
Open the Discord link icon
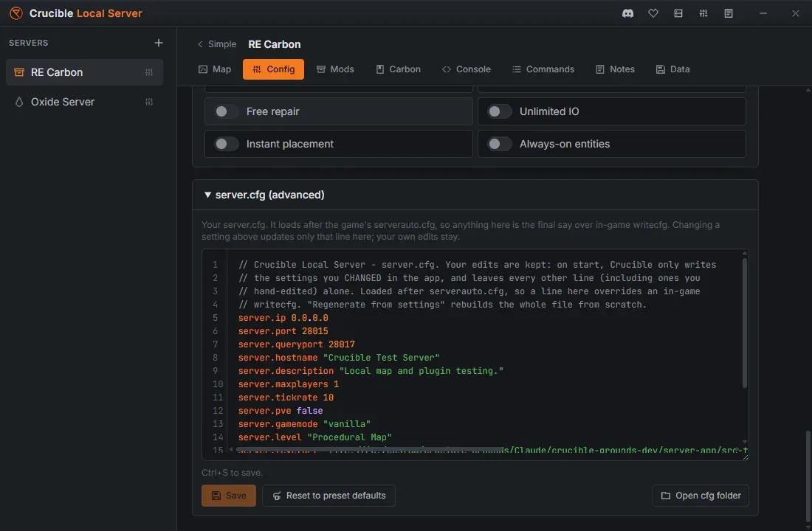(627, 13)
